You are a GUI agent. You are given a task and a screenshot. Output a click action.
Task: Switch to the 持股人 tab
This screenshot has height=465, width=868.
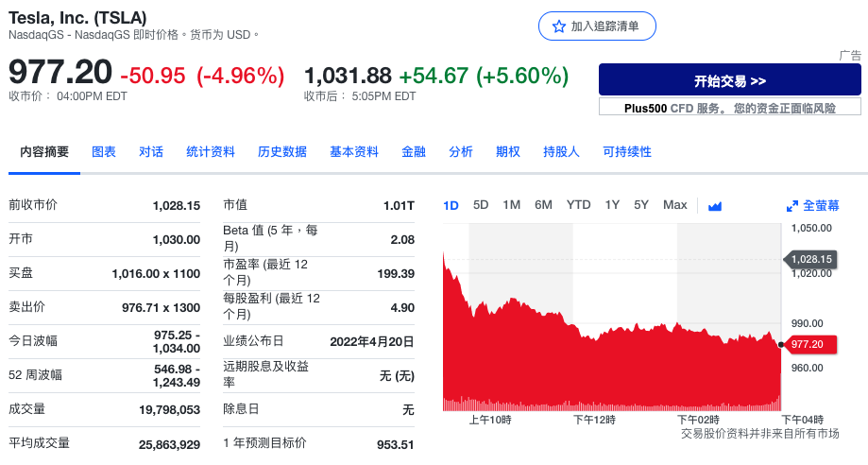point(561,152)
